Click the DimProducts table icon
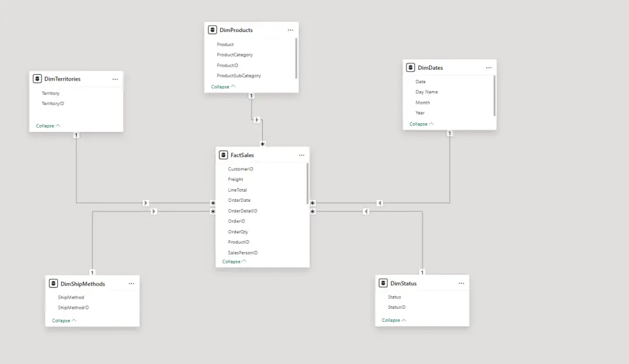The image size is (629, 364). click(213, 30)
